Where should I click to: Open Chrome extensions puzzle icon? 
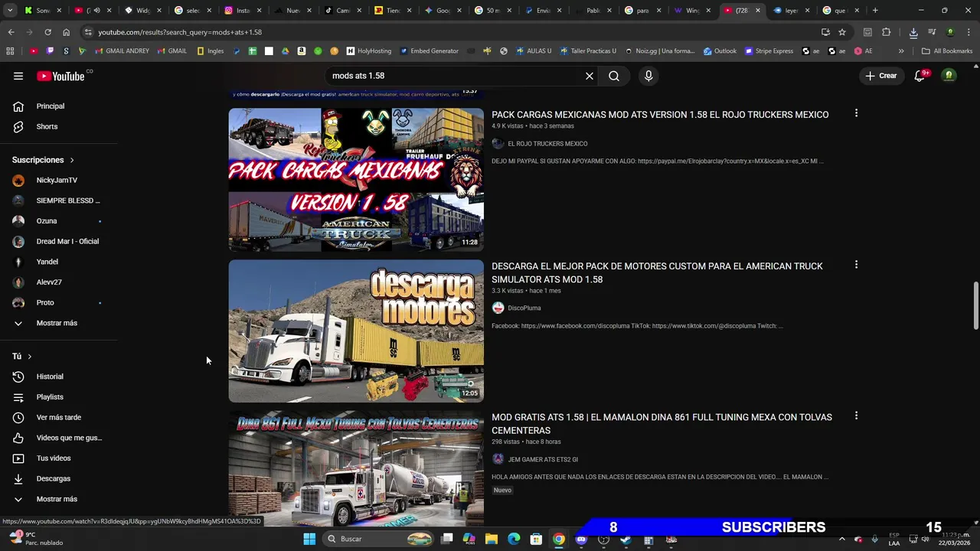point(887,32)
